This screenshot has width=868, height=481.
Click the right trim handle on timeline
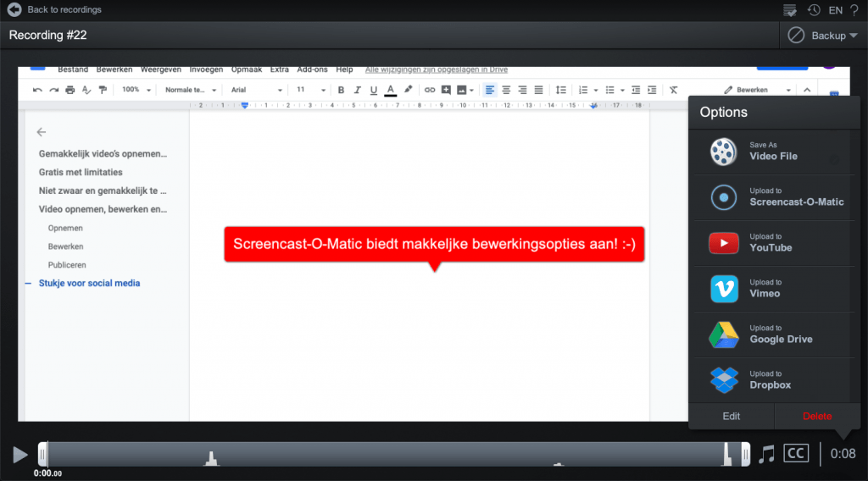point(746,455)
